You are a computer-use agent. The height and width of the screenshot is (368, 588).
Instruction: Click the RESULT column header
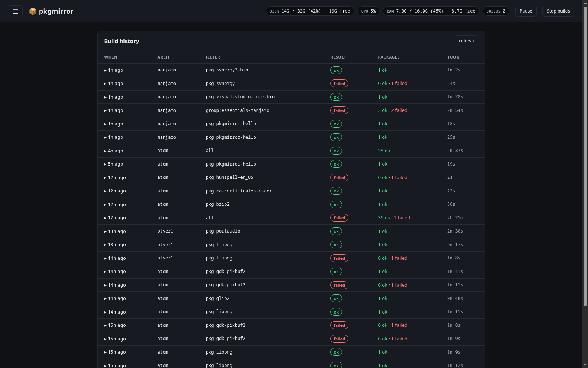coord(338,57)
